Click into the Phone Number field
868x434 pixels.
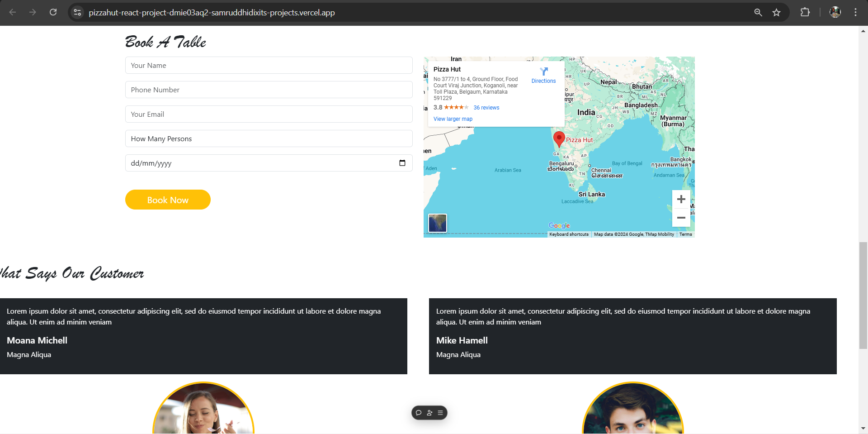(x=269, y=90)
